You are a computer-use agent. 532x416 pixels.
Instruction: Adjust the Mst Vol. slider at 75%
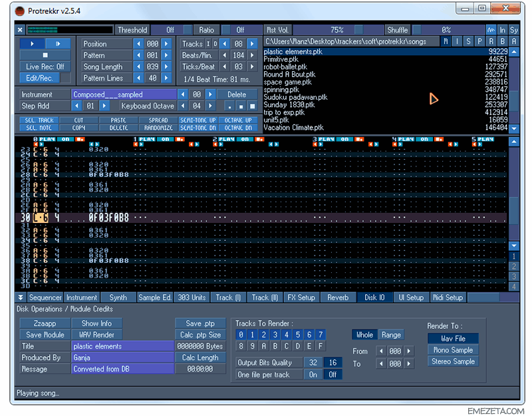pos(338,30)
